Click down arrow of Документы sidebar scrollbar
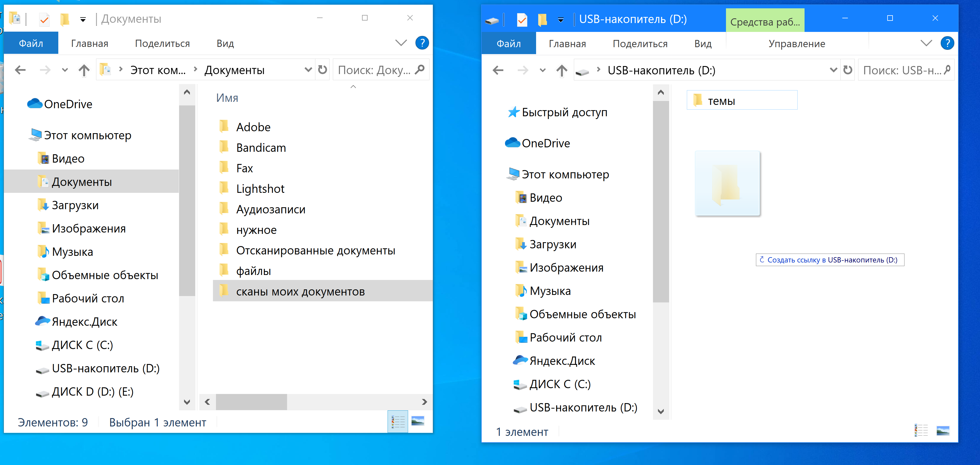This screenshot has width=980, height=465. 187,402
